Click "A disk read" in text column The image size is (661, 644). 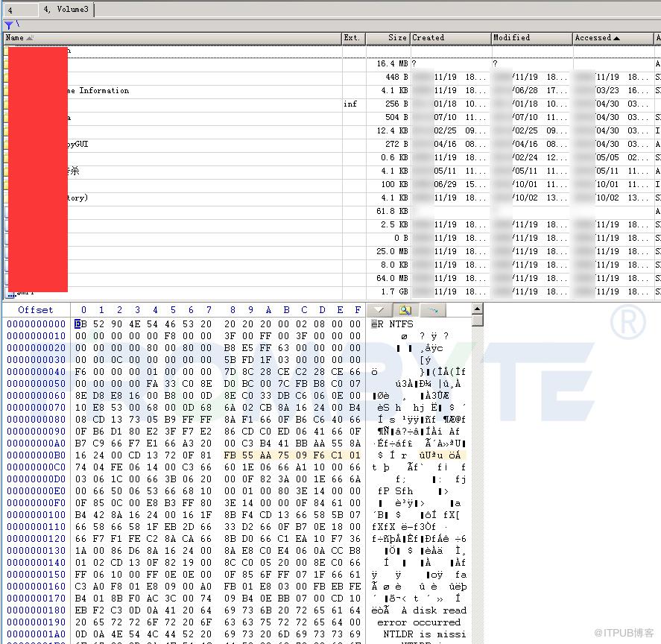point(434,610)
